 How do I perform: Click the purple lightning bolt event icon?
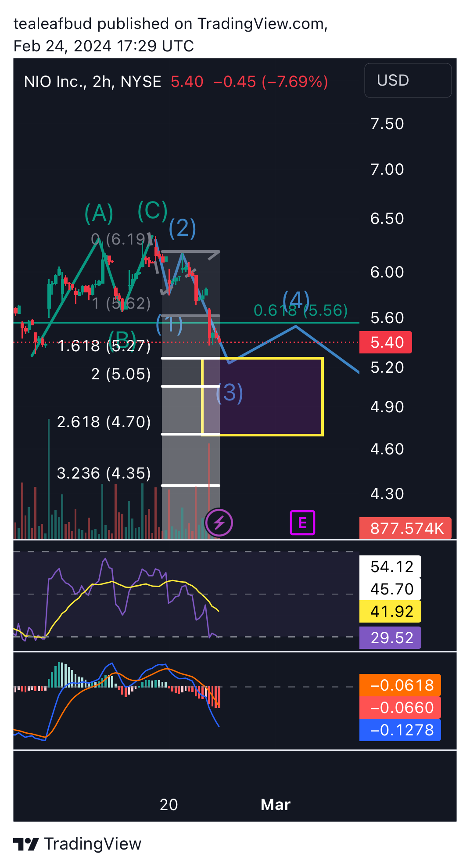[x=219, y=523]
